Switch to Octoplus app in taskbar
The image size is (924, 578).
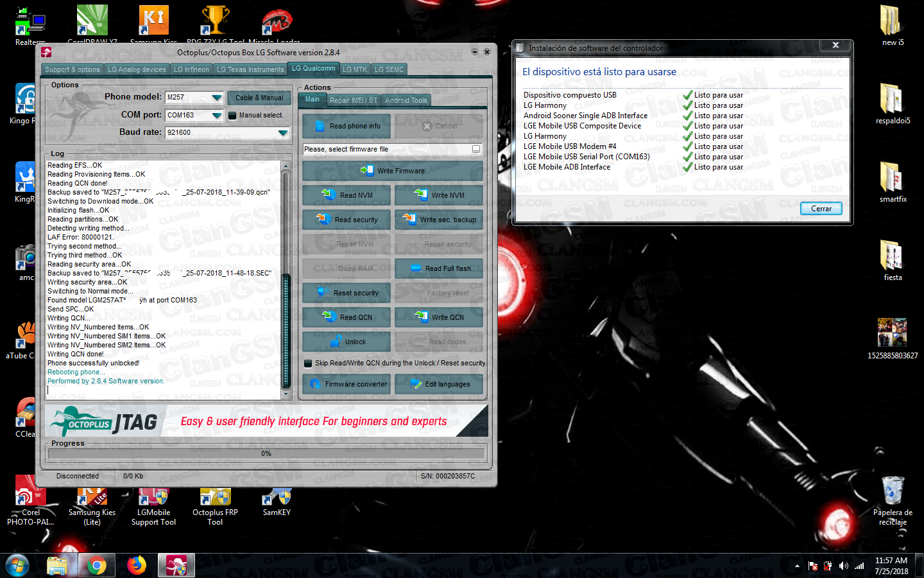click(176, 566)
